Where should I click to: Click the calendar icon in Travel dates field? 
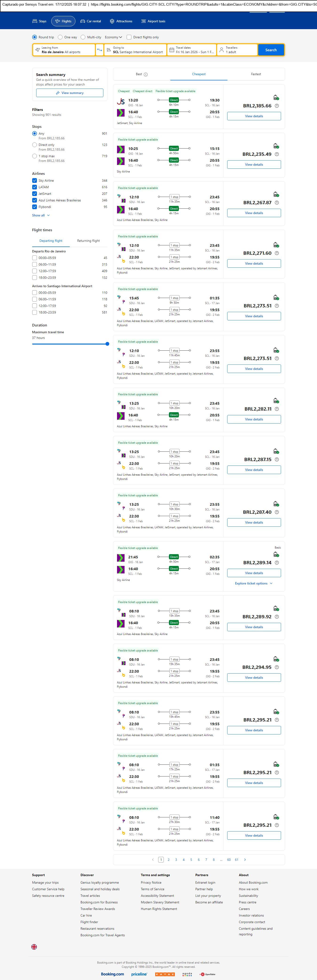coord(172,50)
